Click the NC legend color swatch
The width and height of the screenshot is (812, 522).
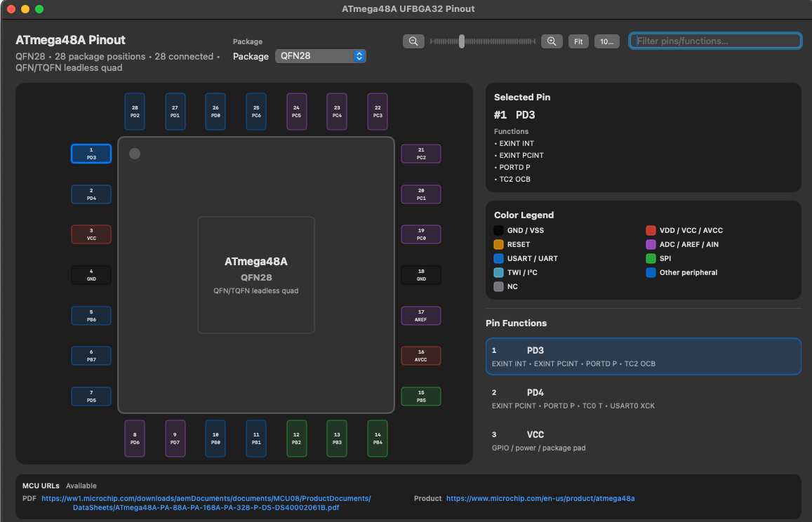click(498, 286)
